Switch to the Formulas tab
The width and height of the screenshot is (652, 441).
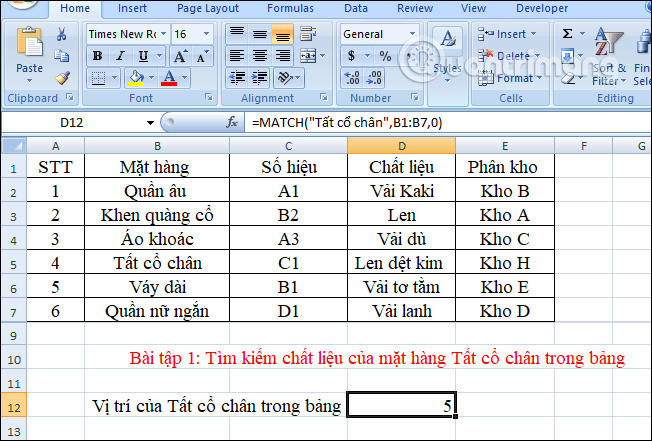coord(290,8)
